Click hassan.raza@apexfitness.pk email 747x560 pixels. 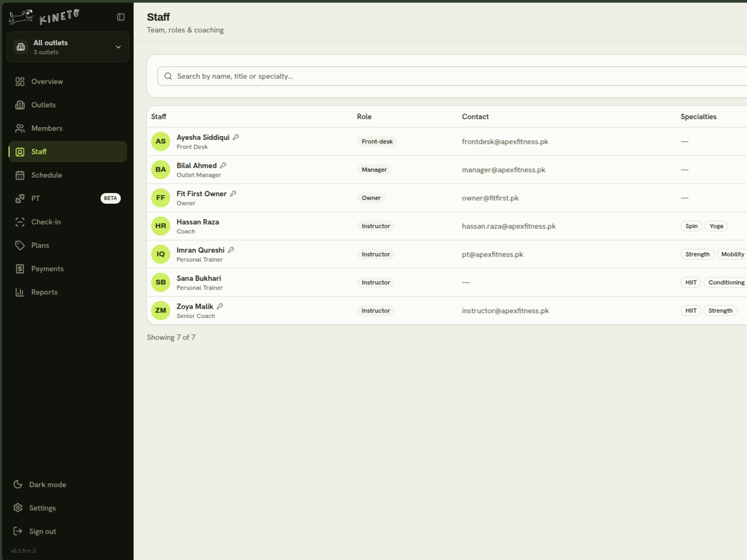(x=508, y=226)
